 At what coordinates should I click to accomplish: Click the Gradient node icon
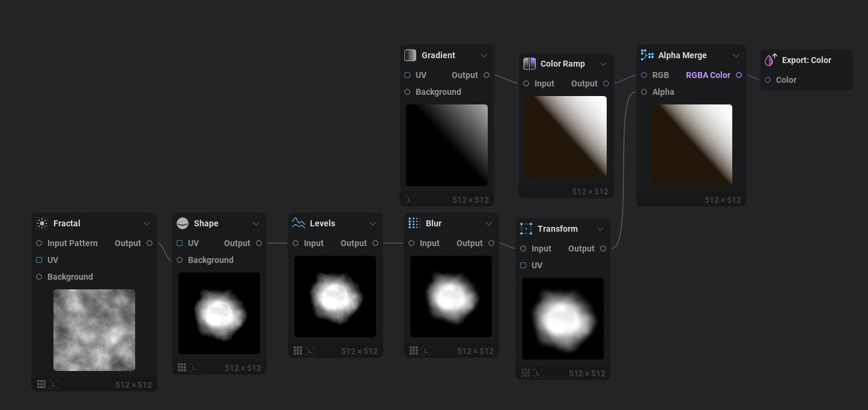tap(410, 55)
